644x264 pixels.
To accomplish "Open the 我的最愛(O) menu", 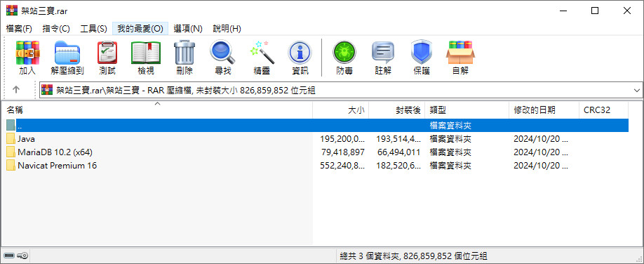I will (x=140, y=29).
